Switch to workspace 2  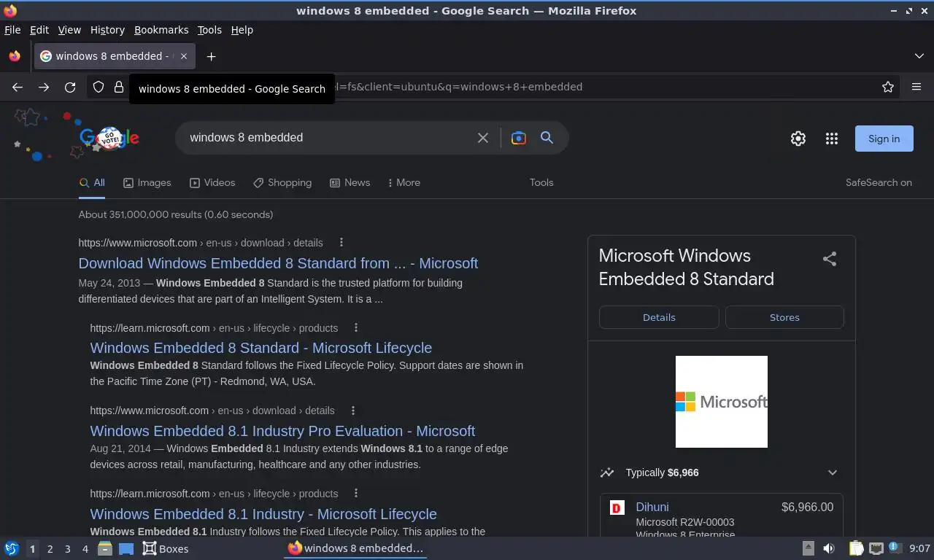(50, 549)
